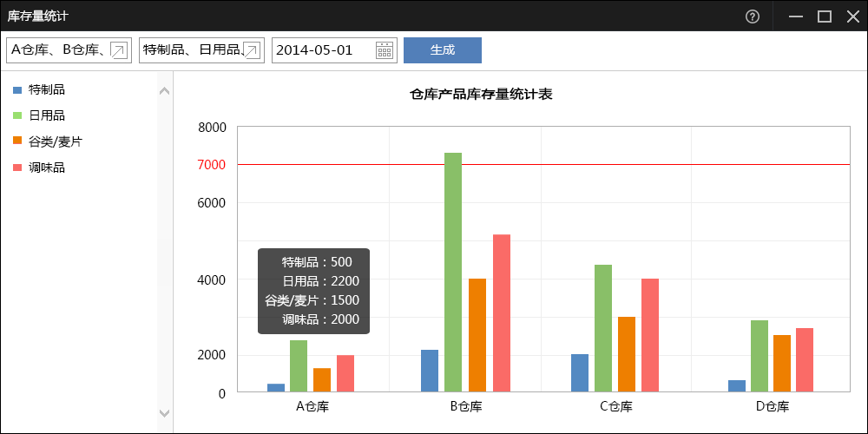Screen dimensions: 868x434
Task: Click legend scrollbar up arrow
Action: tap(164, 90)
